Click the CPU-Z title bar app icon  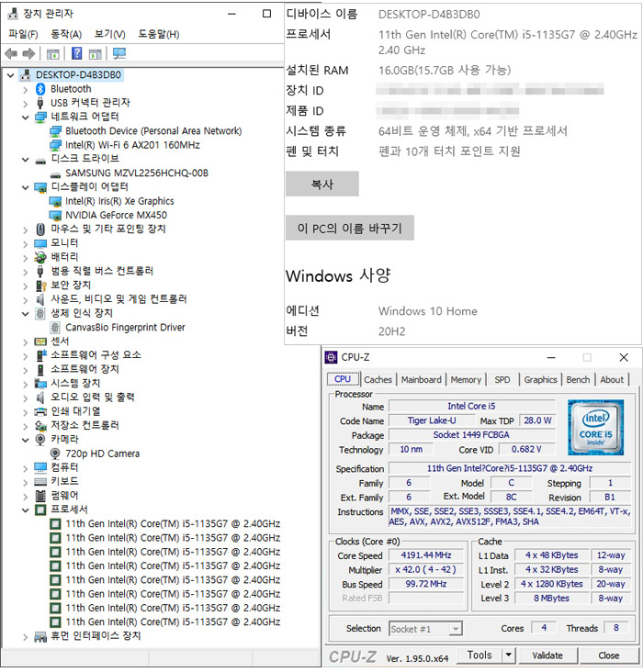click(x=331, y=357)
